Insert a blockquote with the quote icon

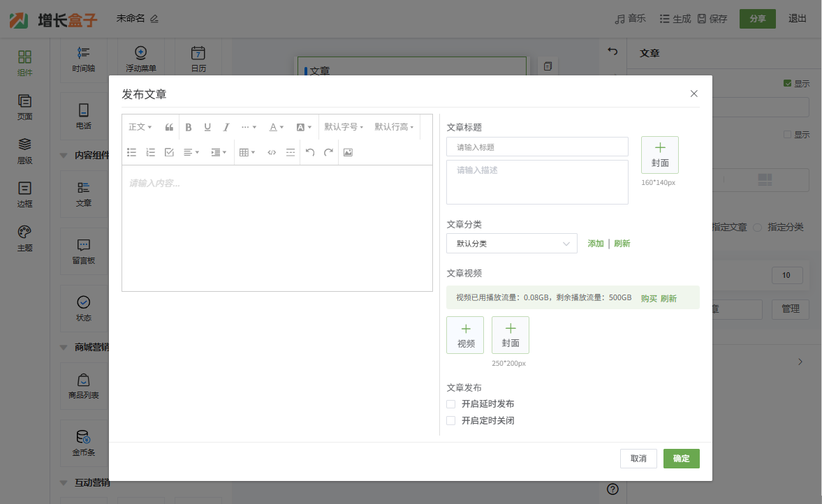coord(169,127)
